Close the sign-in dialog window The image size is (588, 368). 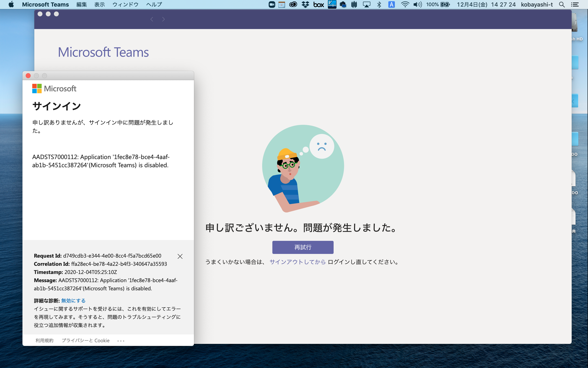(28, 76)
